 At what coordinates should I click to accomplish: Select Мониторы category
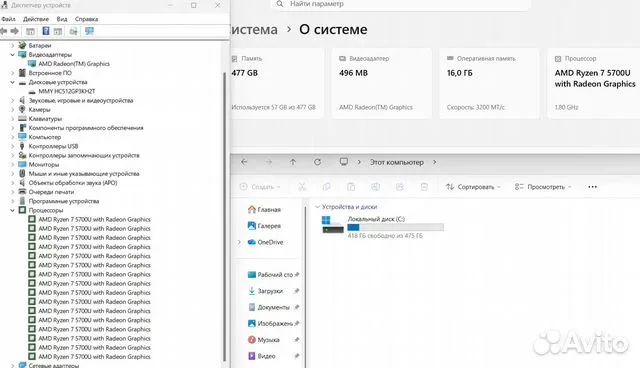(x=44, y=164)
